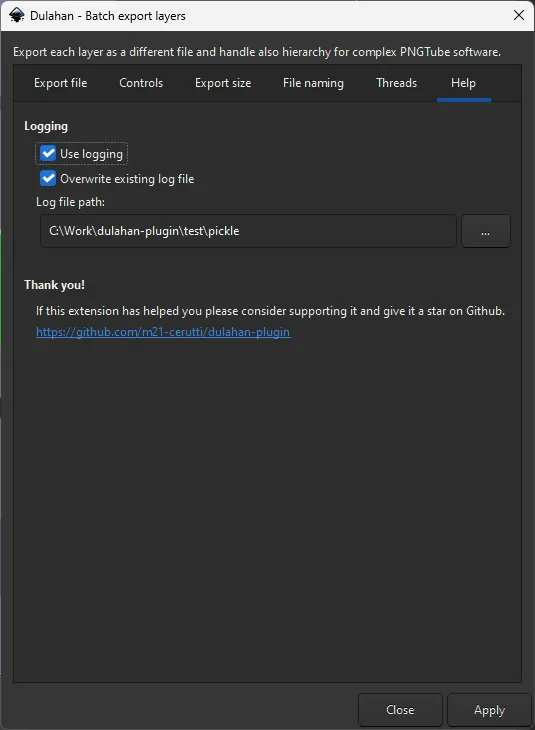Click the Close button
Image resolution: width=535 pixels, height=730 pixels.
click(x=400, y=710)
